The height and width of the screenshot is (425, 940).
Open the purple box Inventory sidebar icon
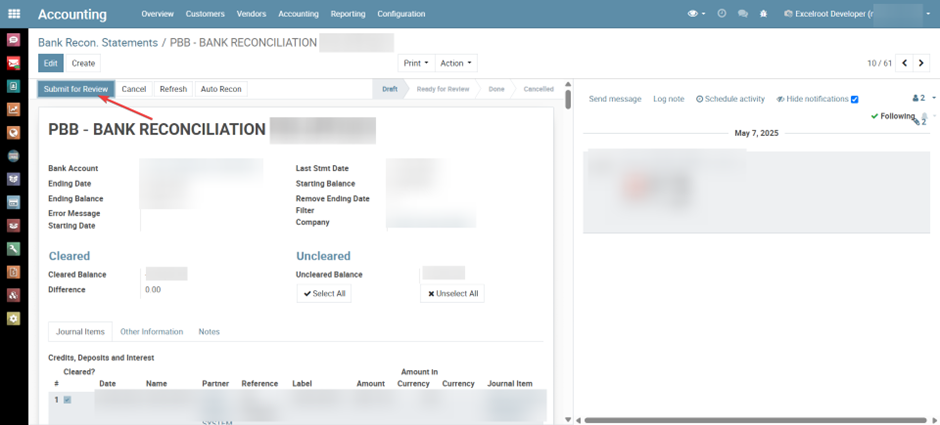pos(13,179)
